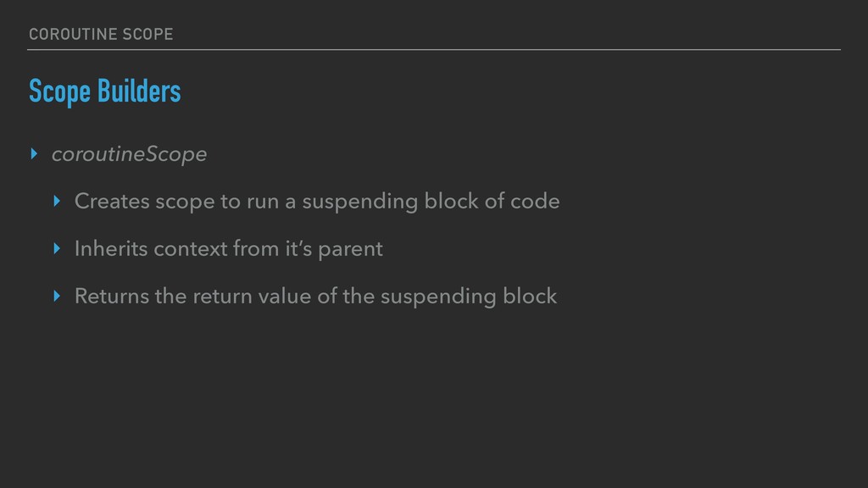Screen dimensions: 868x488
Task: Click the bullet arrow beside coroutineScope
Action: pyautogui.click(x=33, y=154)
